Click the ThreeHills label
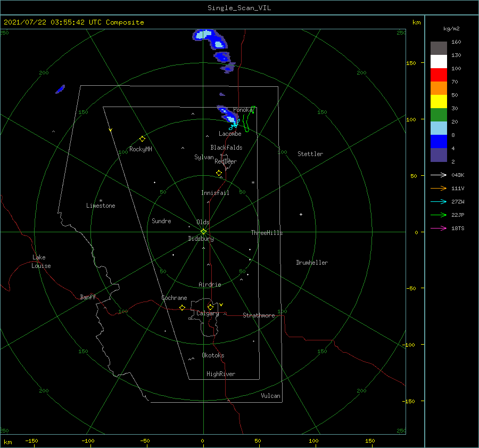 [267, 233]
